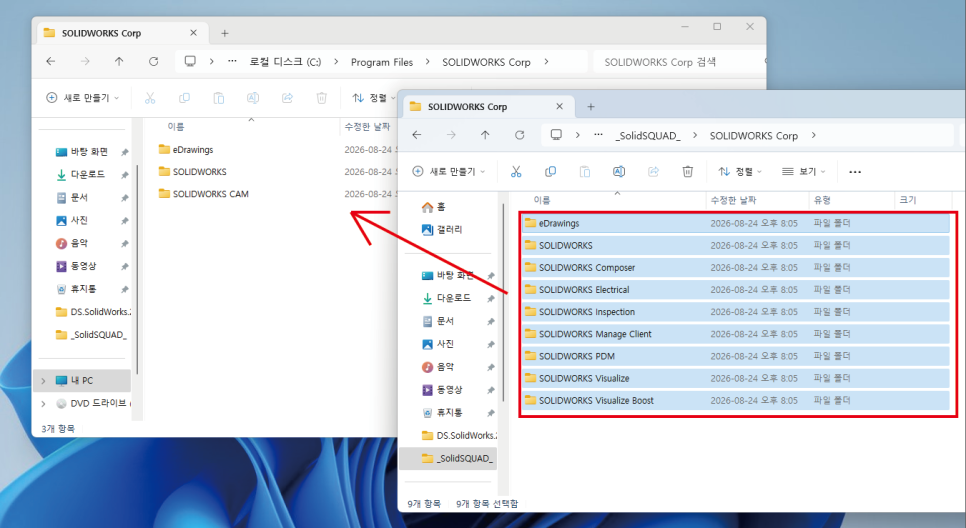Screen dimensions: 966x528
Task: Open 정렬 sort dropdown in back window
Action: tap(373, 98)
